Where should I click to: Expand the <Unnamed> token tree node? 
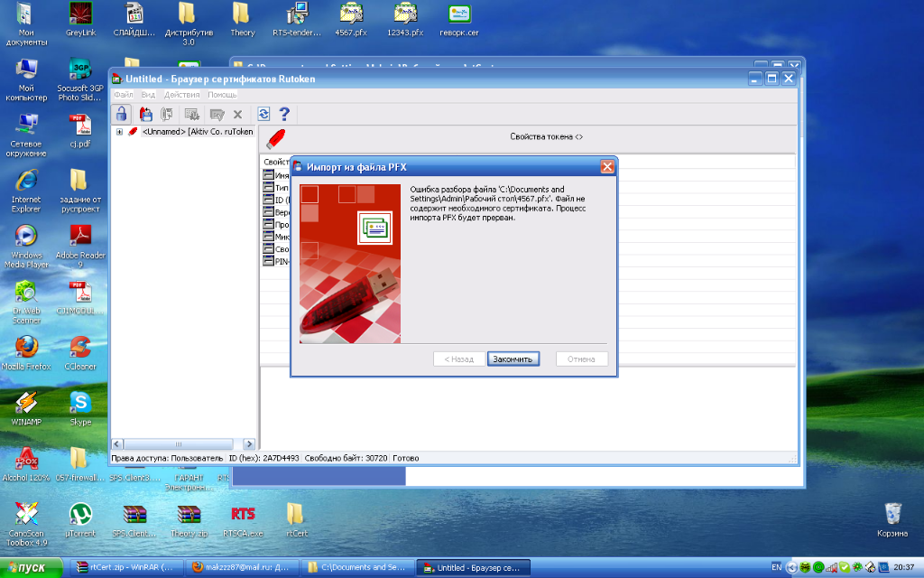coord(118,132)
